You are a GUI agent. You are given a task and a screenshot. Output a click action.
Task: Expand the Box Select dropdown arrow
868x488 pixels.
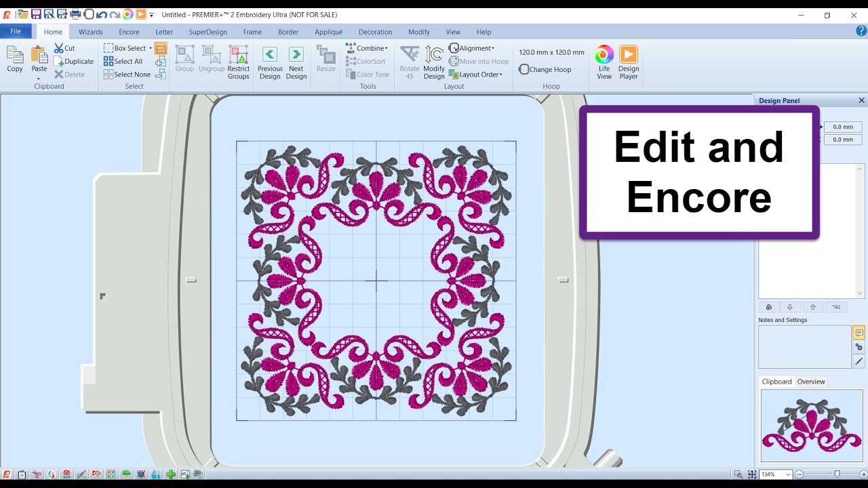(x=151, y=48)
